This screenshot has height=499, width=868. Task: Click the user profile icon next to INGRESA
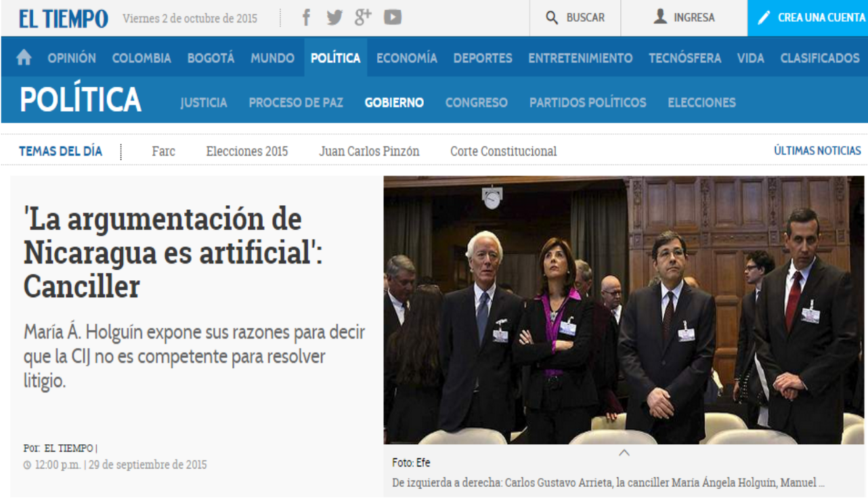click(x=660, y=17)
